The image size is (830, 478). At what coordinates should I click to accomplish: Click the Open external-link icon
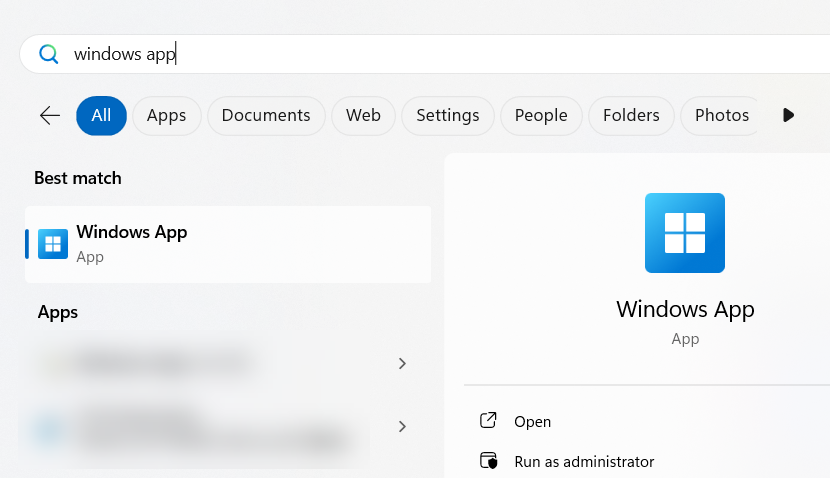coord(488,420)
